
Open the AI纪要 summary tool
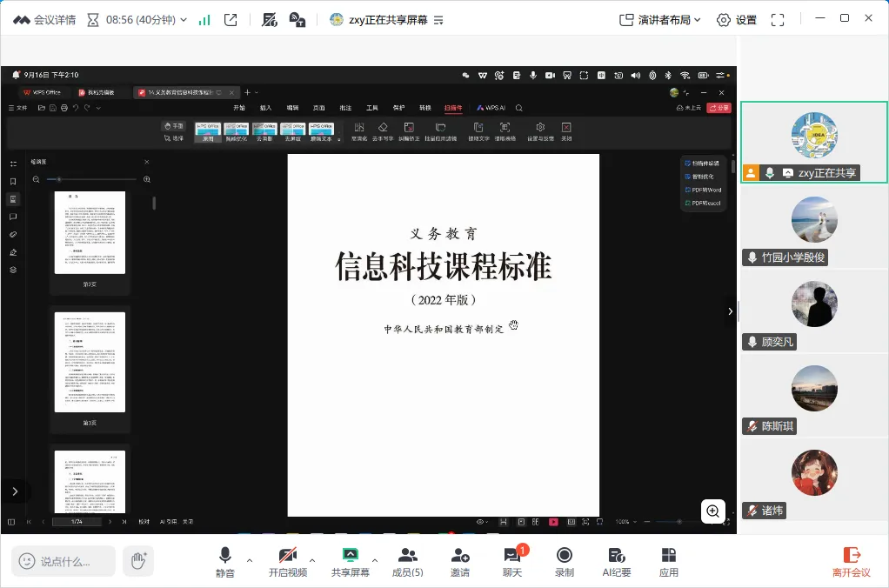tap(616, 561)
